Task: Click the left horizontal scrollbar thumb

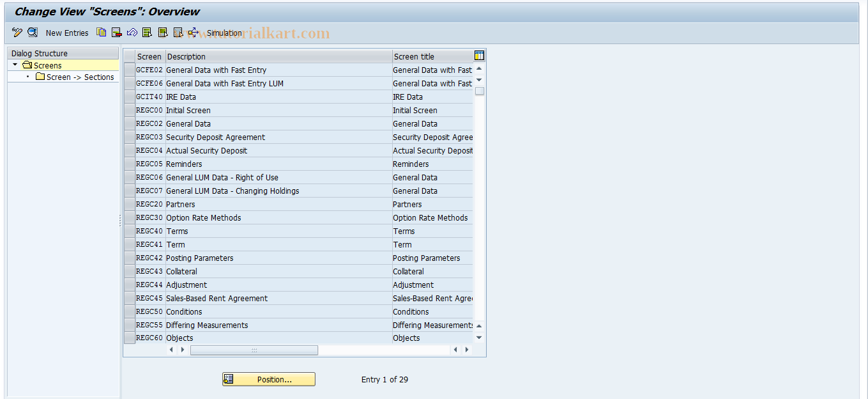Action: [x=254, y=350]
